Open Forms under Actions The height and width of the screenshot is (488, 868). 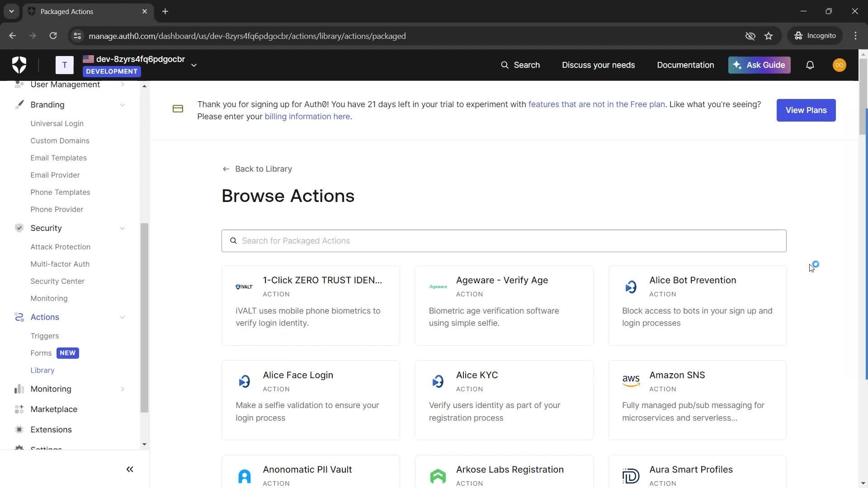(41, 353)
